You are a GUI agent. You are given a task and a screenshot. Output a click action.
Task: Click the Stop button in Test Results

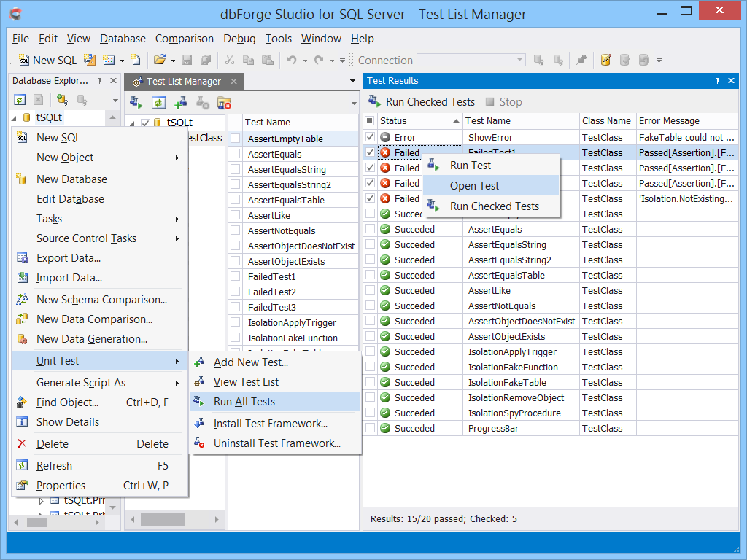tap(504, 102)
